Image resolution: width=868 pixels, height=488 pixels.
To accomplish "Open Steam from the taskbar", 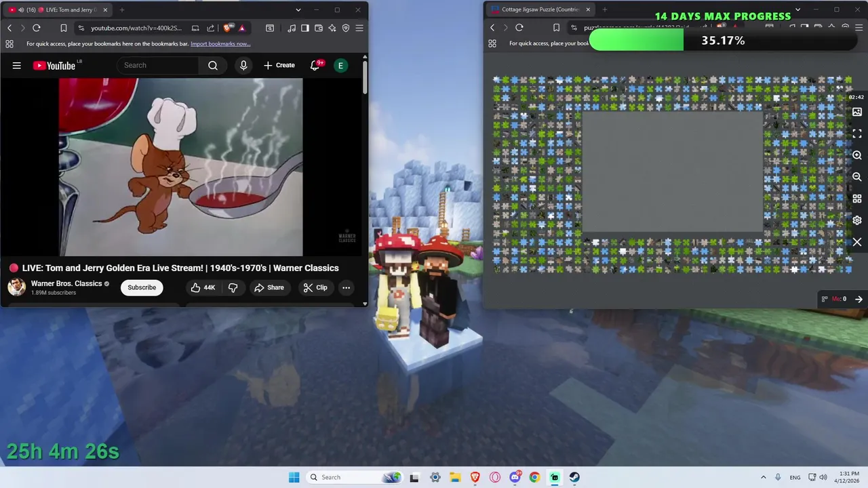I will (574, 477).
